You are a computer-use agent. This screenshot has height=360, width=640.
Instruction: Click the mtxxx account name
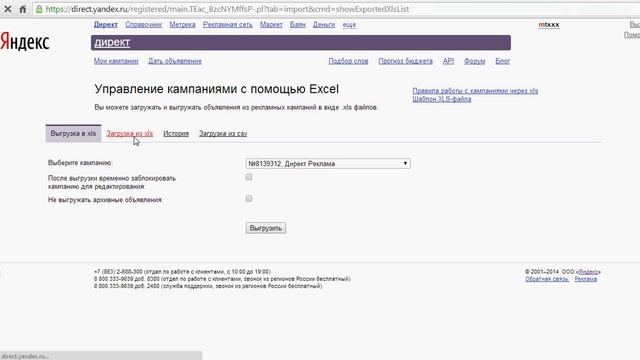click(x=549, y=24)
